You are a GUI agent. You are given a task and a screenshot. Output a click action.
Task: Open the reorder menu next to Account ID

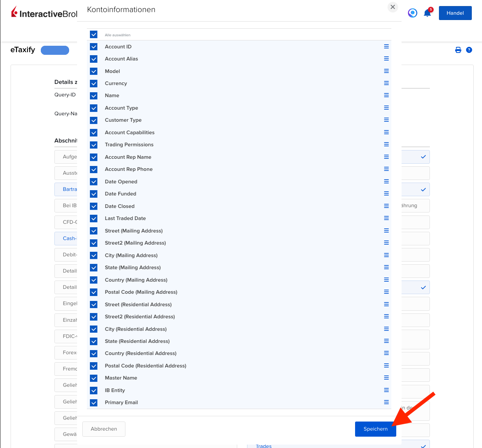[386, 46]
